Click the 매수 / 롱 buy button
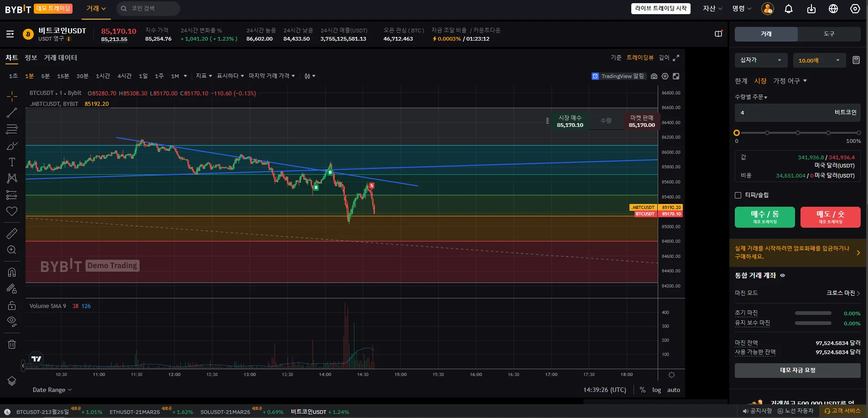The height and width of the screenshot is (418, 868). point(765,217)
